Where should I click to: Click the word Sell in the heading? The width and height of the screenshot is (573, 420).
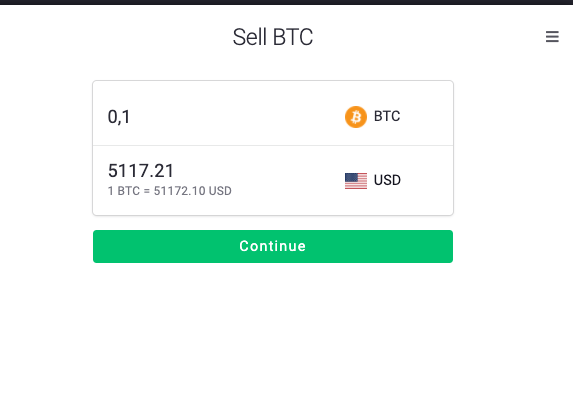[250, 37]
